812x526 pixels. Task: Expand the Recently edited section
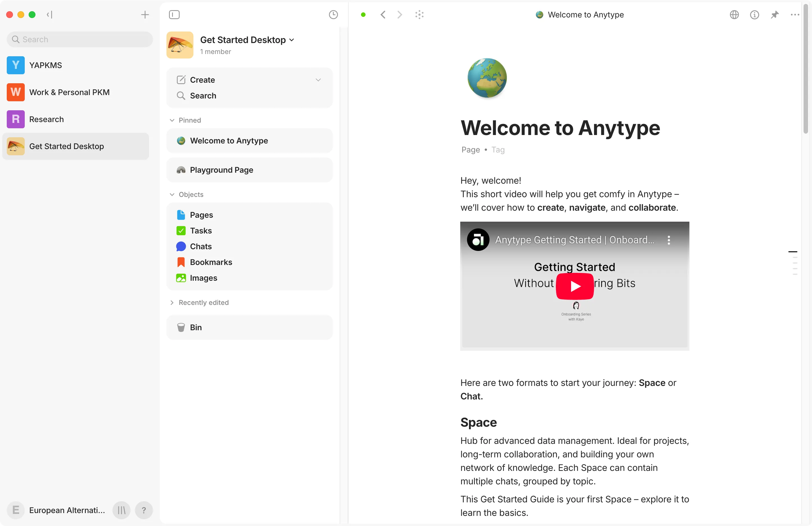point(172,302)
